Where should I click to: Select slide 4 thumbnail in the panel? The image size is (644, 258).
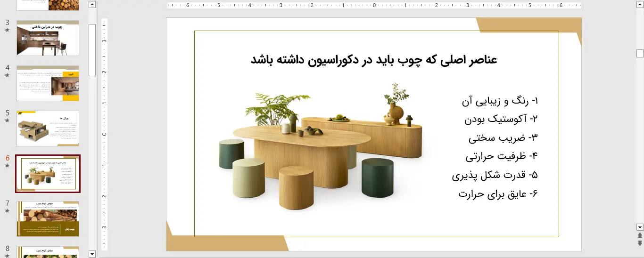click(x=48, y=83)
